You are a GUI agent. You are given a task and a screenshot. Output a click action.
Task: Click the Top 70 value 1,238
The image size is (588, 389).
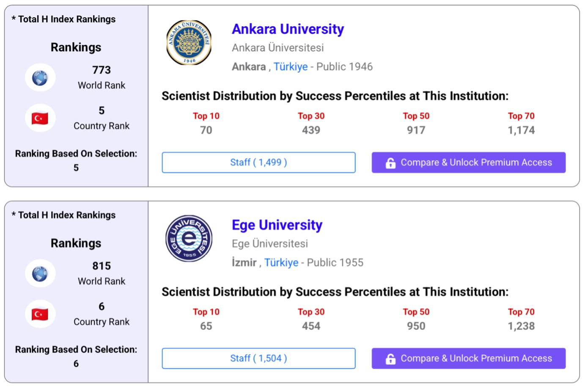[x=521, y=326]
